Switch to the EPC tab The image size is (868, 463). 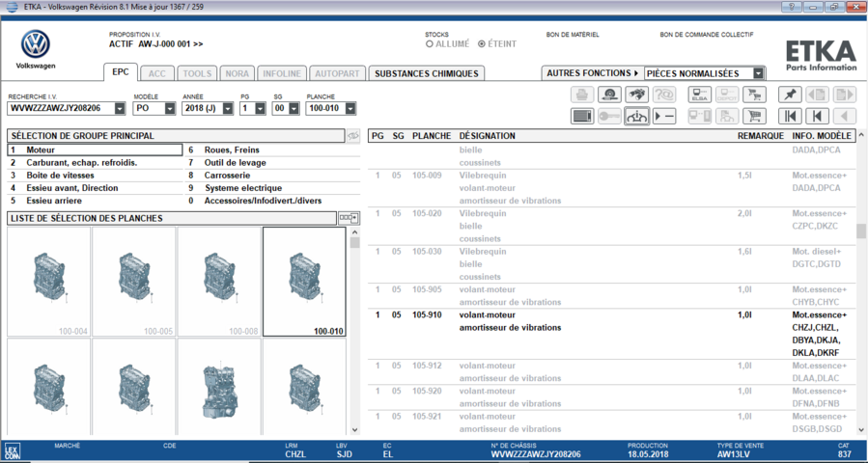pos(120,72)
